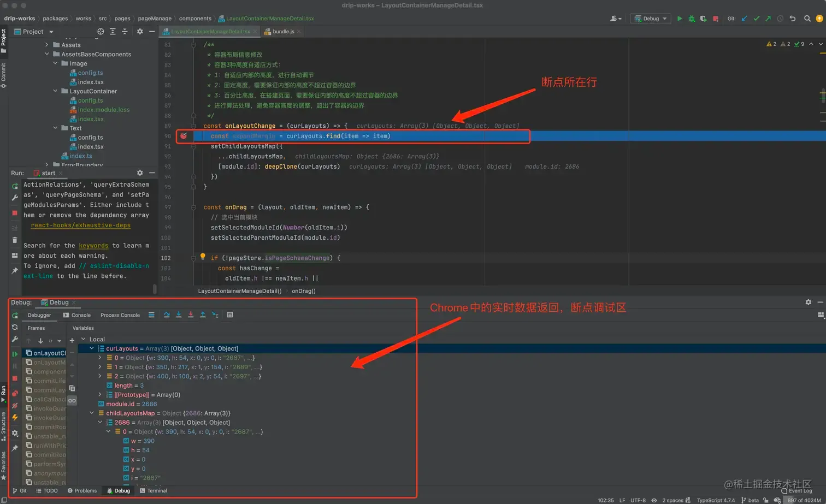
Task: Click Resume Program green icon in Debug sidebar
Action: 15,354
